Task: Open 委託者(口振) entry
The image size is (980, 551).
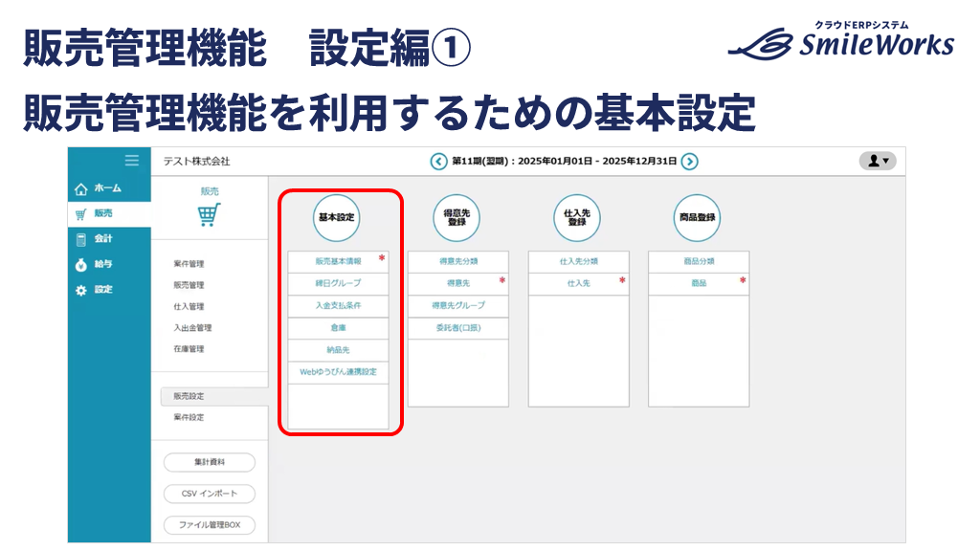Action: [458, 327]
